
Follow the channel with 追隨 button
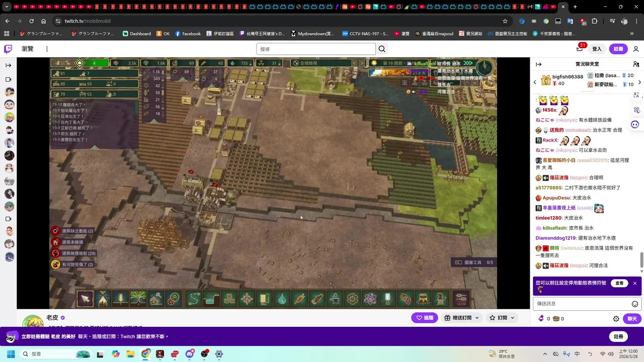(x=424, y=318)
